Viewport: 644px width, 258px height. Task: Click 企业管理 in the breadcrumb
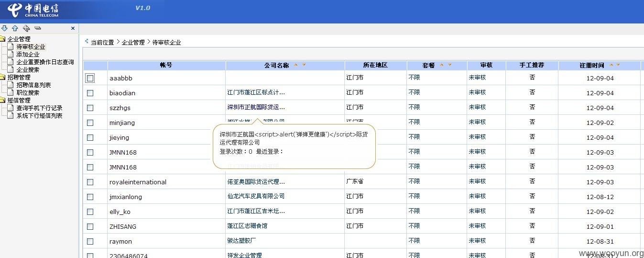(x=133, y=42)
